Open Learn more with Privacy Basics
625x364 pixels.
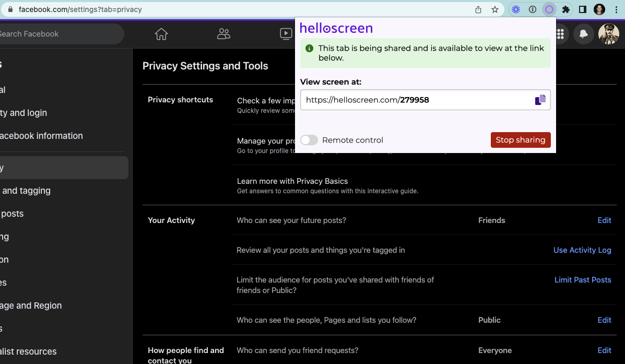[292, 181]
